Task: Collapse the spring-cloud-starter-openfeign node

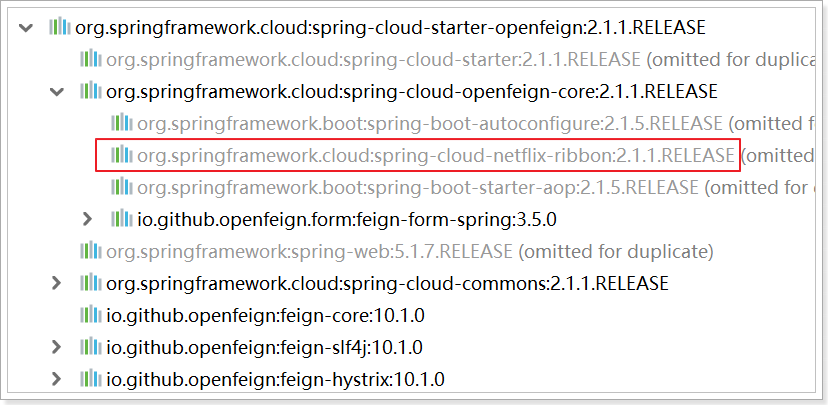Action: pyautogui.click(x=25, y=28)
